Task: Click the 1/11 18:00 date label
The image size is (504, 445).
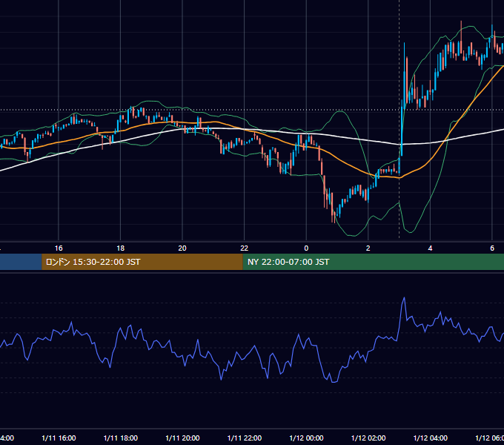Action: [x=121, y=438]
